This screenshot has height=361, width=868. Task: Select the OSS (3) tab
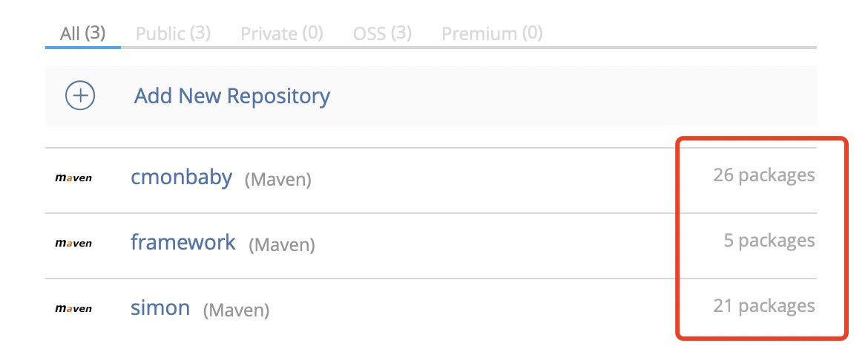(x=383, y=33)
